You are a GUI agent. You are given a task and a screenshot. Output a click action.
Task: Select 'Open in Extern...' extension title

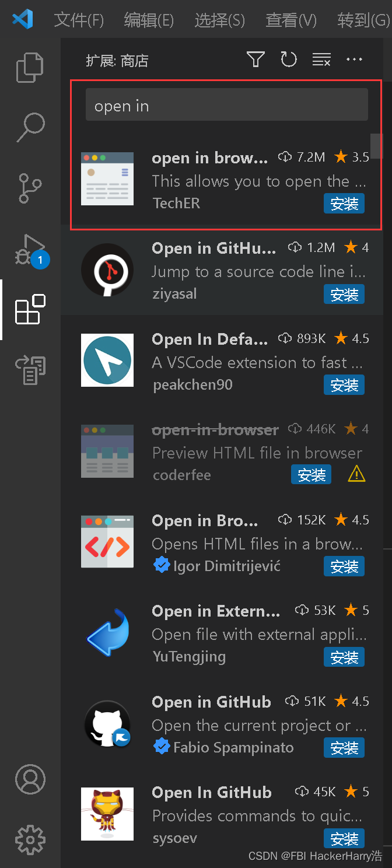(x=216, y=611)
